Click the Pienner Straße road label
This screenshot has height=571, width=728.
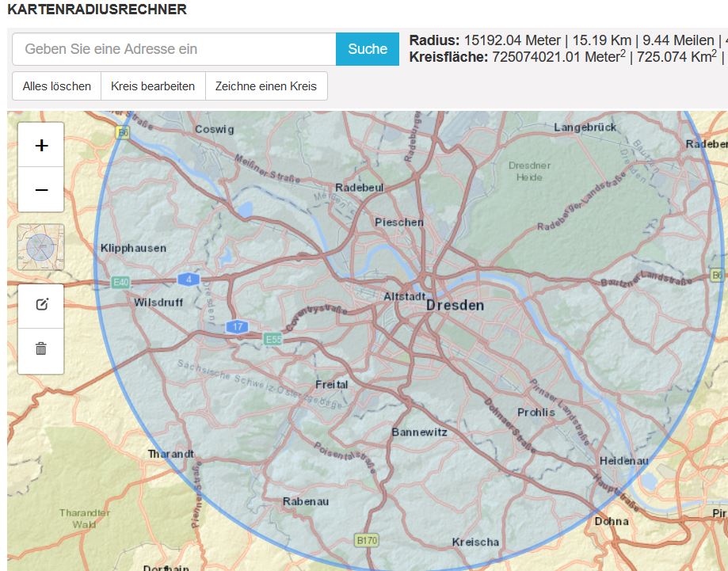(x=197, y=494)
